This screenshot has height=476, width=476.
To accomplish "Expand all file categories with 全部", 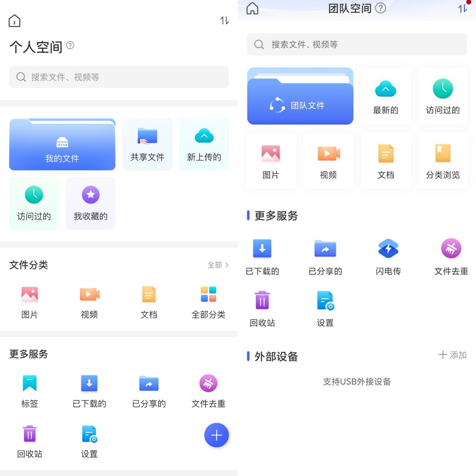I will click(217, 265).
